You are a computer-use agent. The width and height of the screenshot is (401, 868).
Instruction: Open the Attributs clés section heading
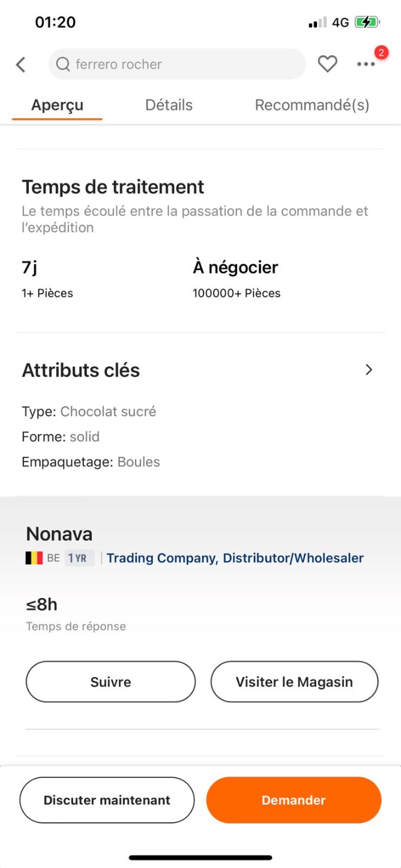pos(81,370)
